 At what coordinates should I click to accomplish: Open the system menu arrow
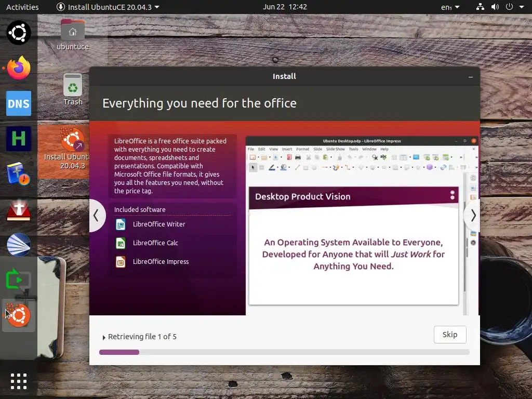tap(522, 7)
